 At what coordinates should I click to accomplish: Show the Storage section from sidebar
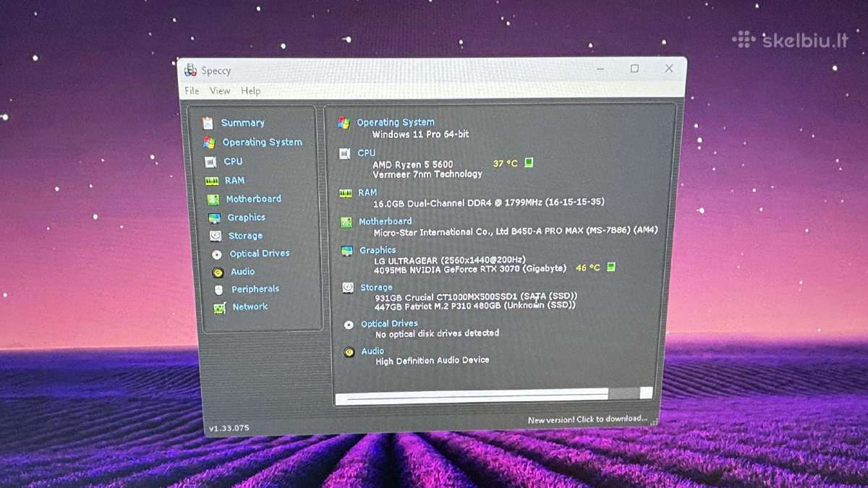click(245, 236)
